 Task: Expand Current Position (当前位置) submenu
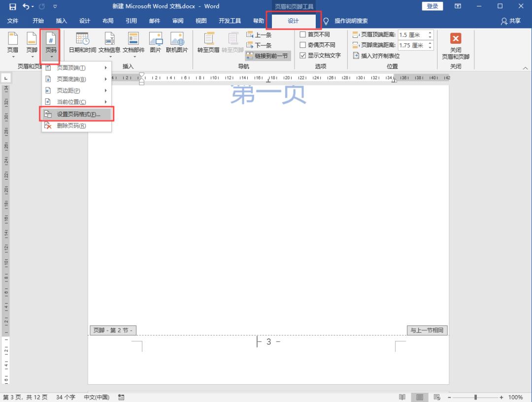(76, 102)
